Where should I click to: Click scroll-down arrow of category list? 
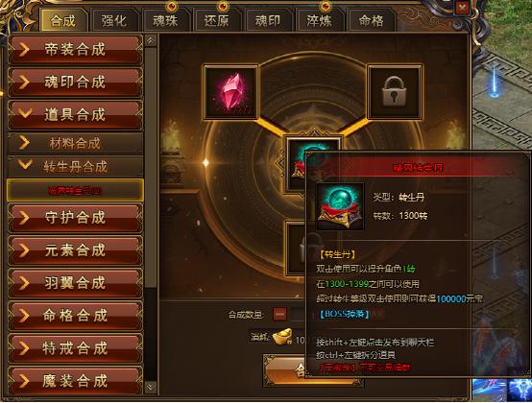tap(151, 387)
